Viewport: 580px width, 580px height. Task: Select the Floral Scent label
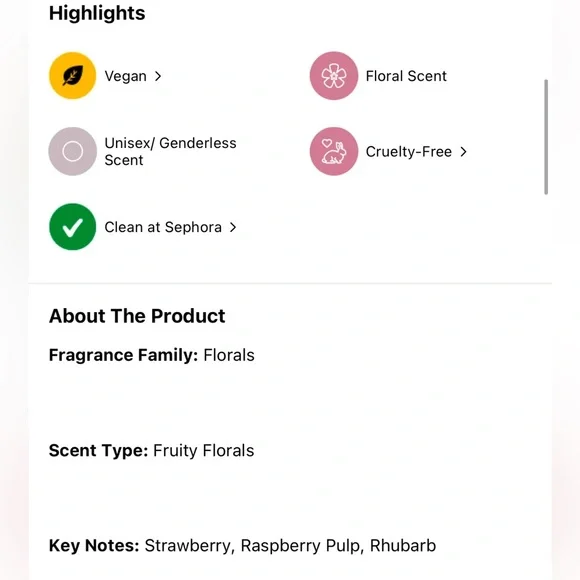point(406,76)
